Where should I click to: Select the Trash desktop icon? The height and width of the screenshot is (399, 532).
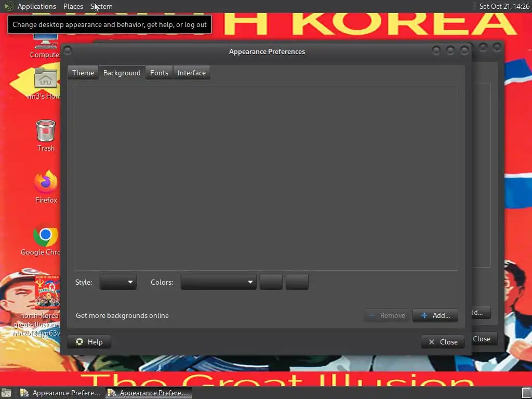tap(46, 136)
